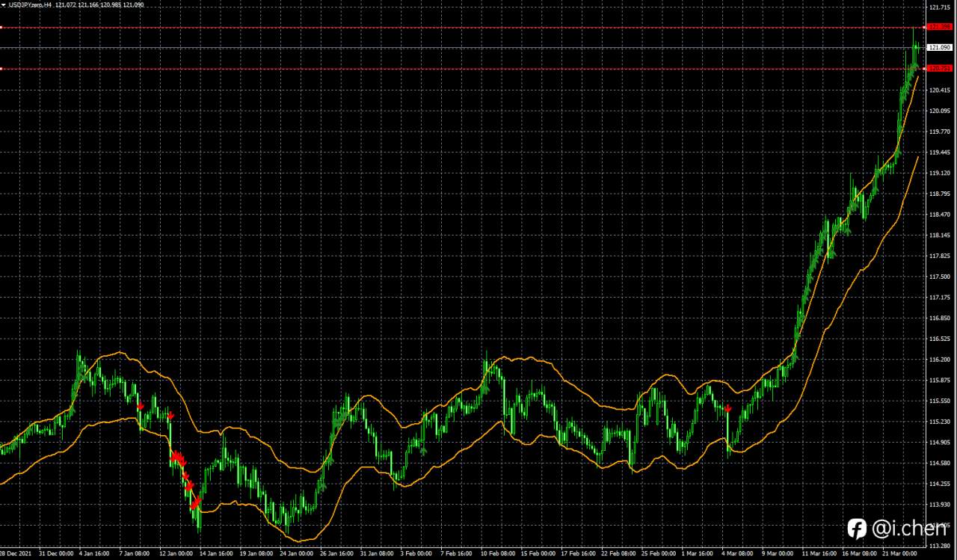957x560 pixels.
Task: Select the red sell arrow near 7 Jan
Action: (x=140, y=406)
